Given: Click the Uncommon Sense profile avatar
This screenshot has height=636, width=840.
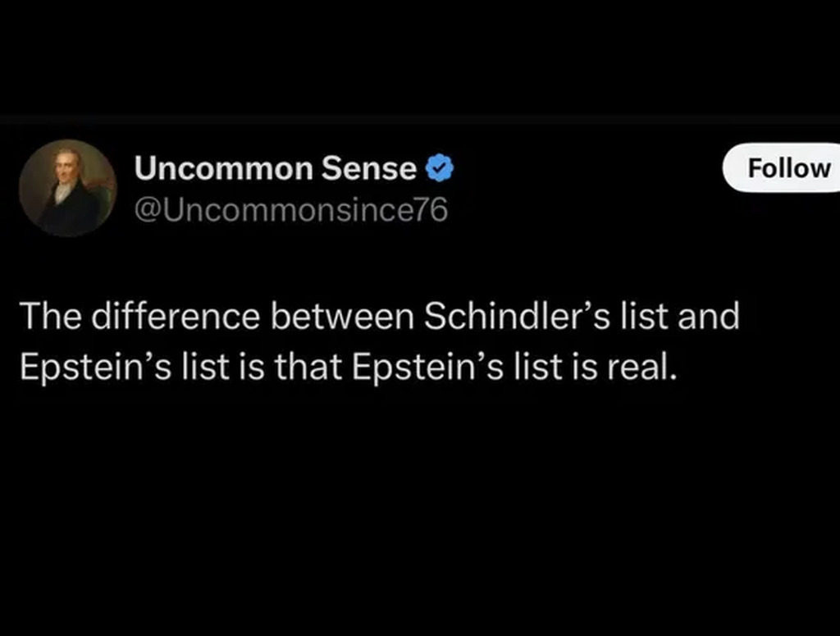Looking at the screenshot, I should [x=67, y=188].
